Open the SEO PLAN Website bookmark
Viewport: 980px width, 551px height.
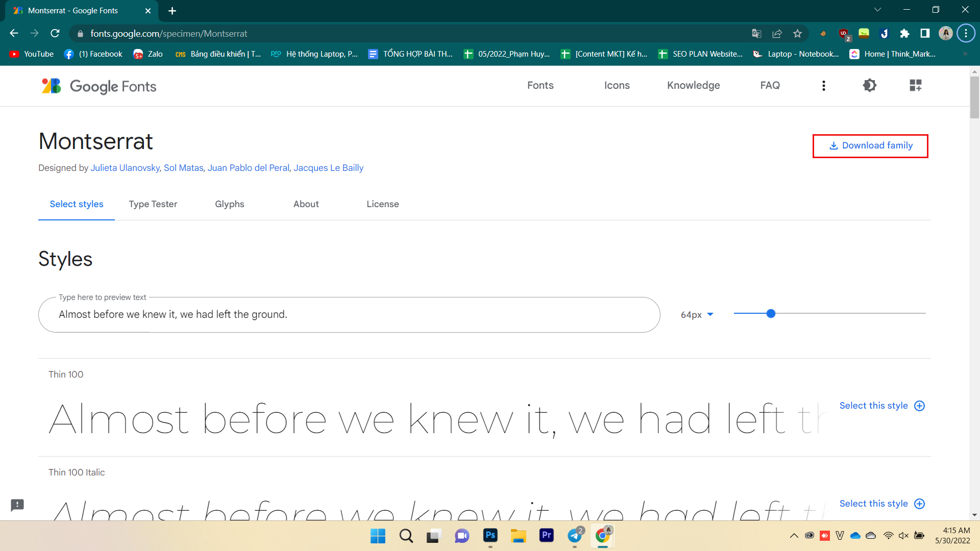click(700, 54)
